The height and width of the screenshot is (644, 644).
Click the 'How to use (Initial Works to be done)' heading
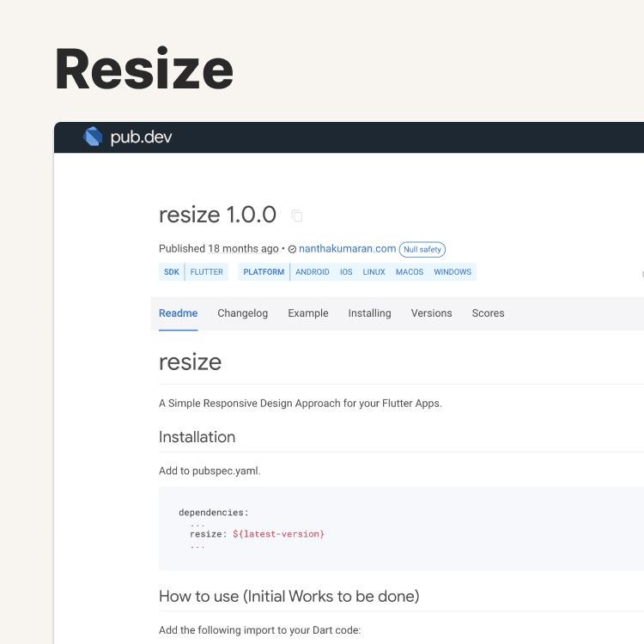[x=289, y=597]
